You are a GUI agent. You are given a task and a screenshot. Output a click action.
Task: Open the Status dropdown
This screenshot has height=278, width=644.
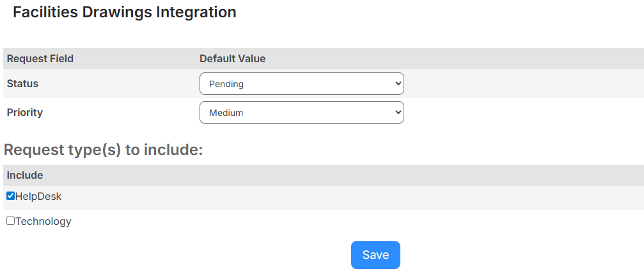(x=301, y=84)
